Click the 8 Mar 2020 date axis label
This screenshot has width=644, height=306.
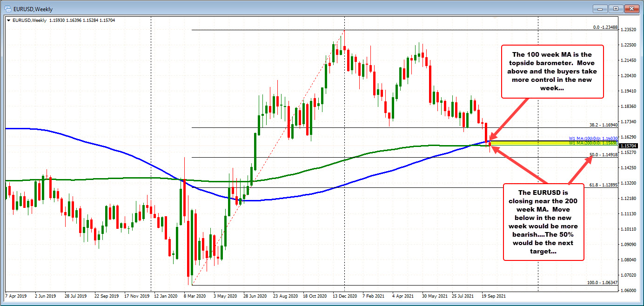[194, 295]
